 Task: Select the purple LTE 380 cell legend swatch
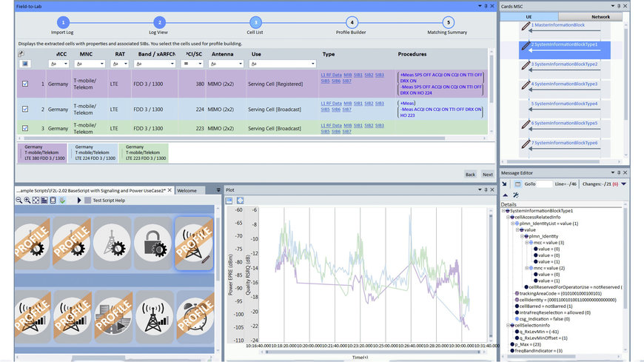(42, 152)
